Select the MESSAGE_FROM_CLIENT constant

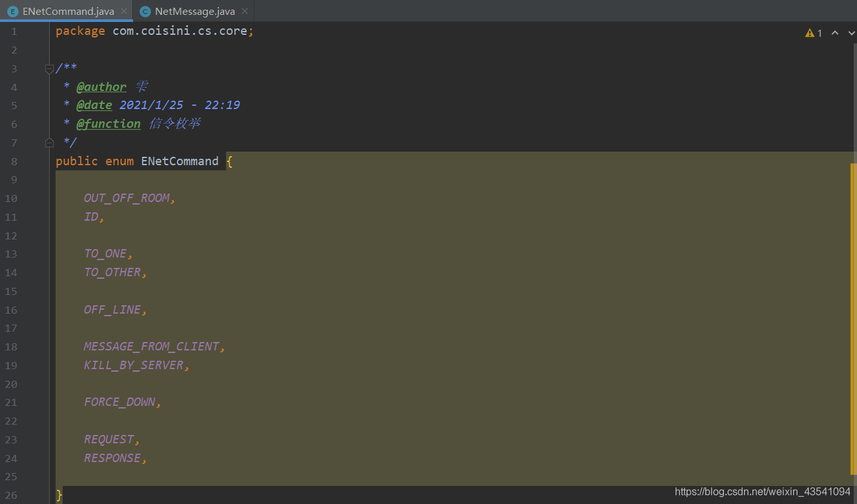click(x=152, y=347)
